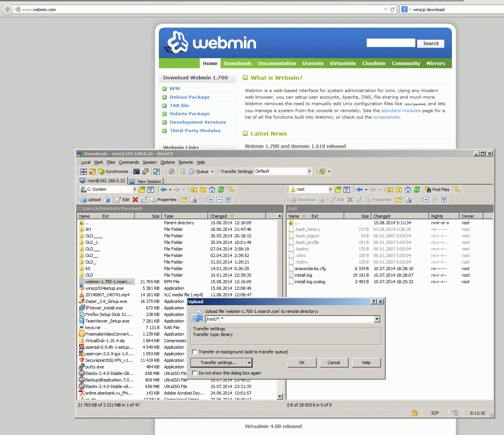Go back in local panel history

pos(164,190)
